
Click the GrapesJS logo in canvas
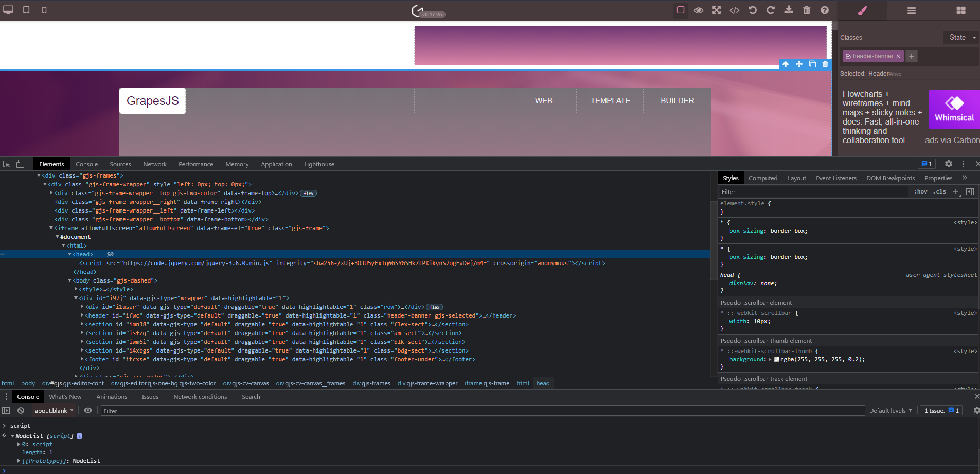[x=153, y=101]
